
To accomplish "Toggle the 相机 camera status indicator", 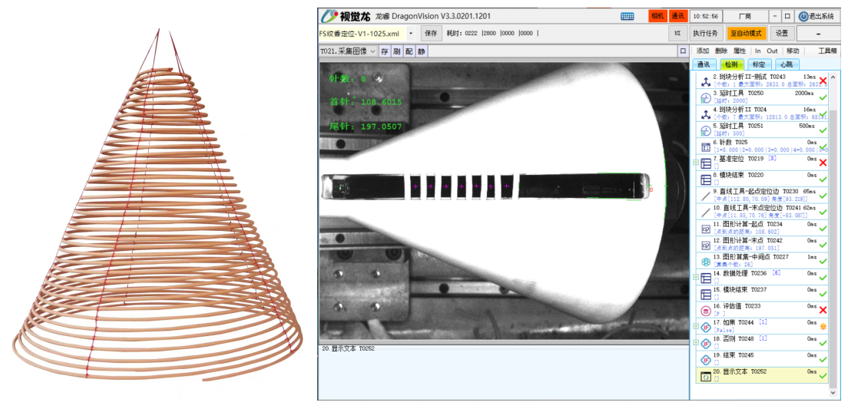I will (658, 16).
